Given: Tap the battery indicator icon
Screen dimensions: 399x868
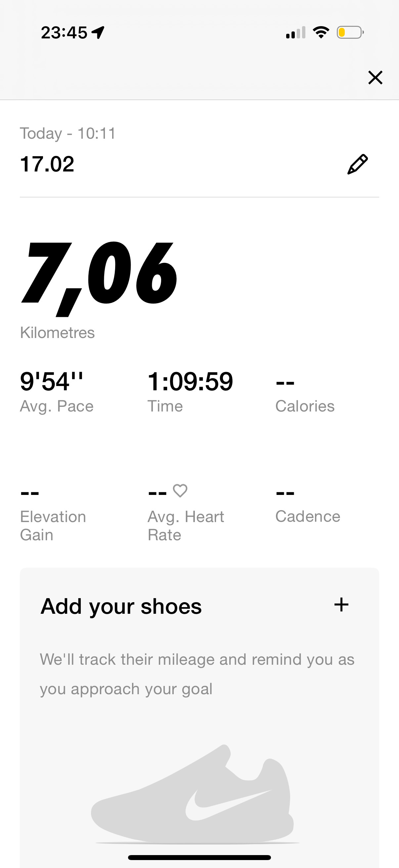Looking at the screenshot, I should [x=350, y=32].
